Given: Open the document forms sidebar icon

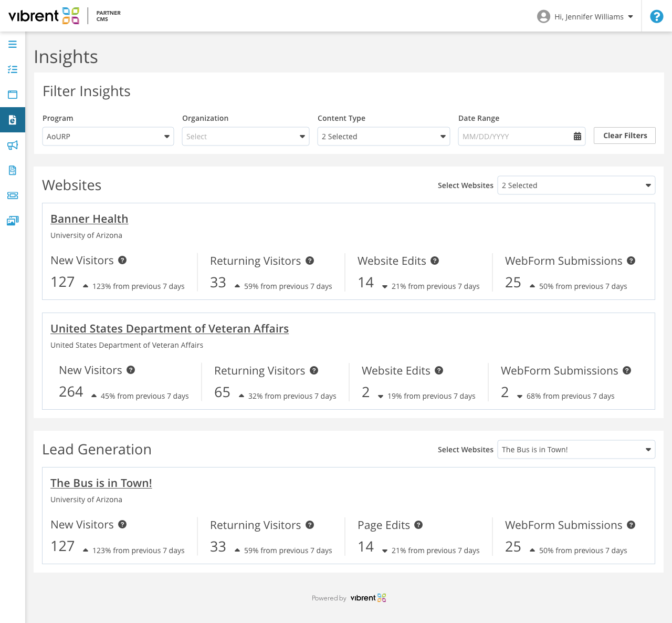Looking at the screenshot, I should pos(13,170).
